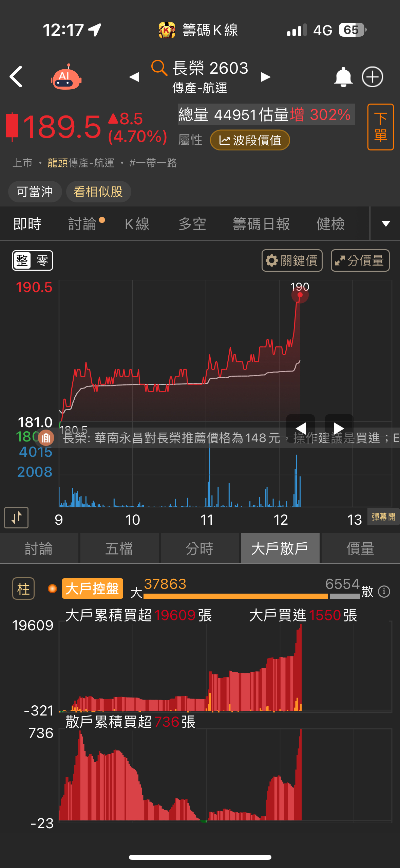Open the news ticker about 長榮
The height and width of the screenshot is (868, 400).
(x=231, y=438)
